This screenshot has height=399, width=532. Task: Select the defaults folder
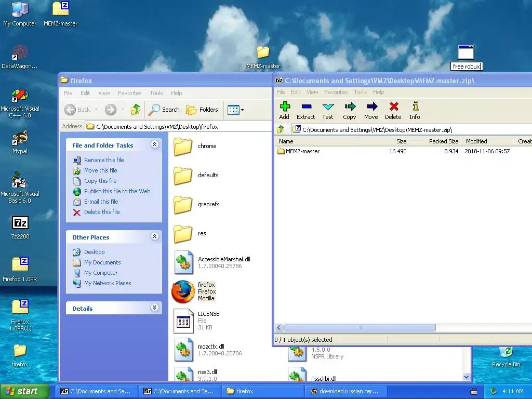coord(196,176)
